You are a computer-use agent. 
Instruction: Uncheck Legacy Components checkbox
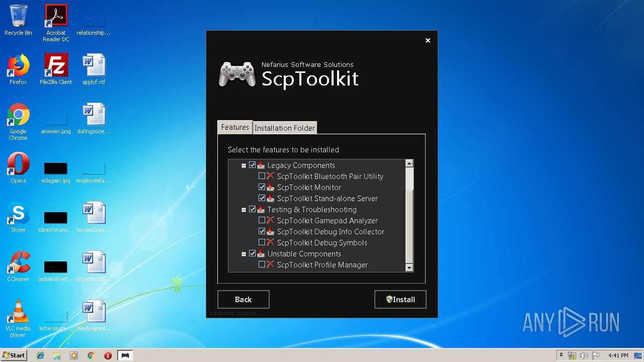[x=252, y=165]
